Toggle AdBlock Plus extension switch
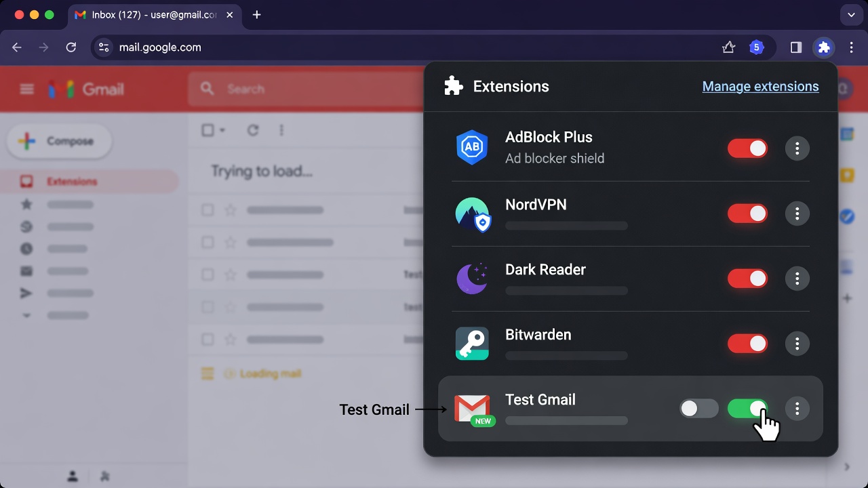Screen dimensions: 868x488 click(747, 148)
